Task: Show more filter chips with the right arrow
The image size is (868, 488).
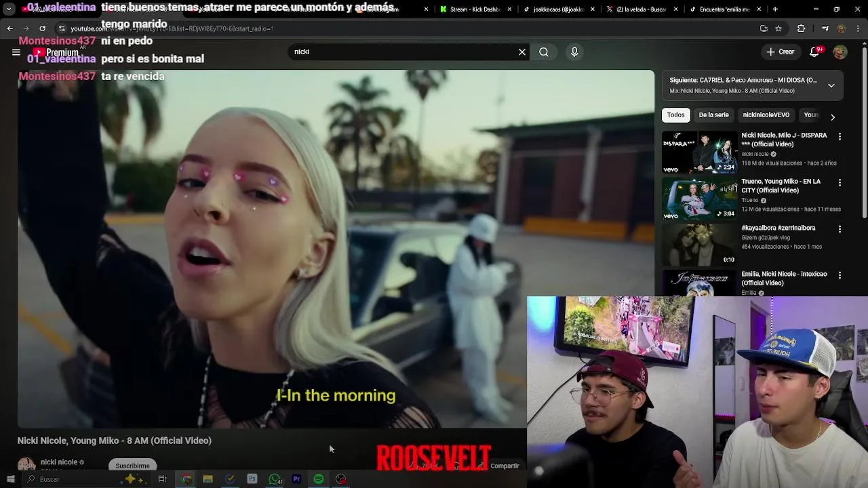Action: pyautogui.click(x=833, y=117)
